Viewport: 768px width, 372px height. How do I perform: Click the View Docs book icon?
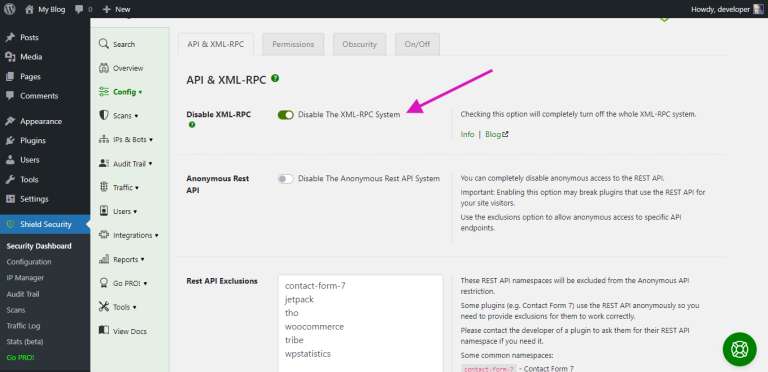point(103,330)
